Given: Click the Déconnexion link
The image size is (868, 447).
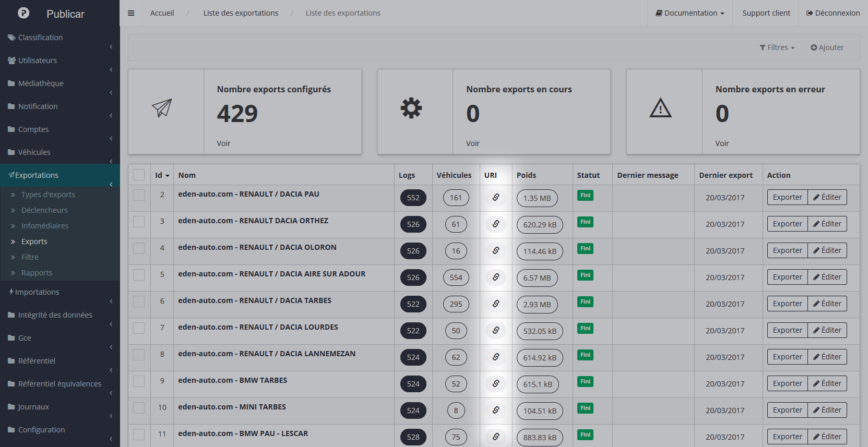Looking at the screenshot, I should (833, 13).
